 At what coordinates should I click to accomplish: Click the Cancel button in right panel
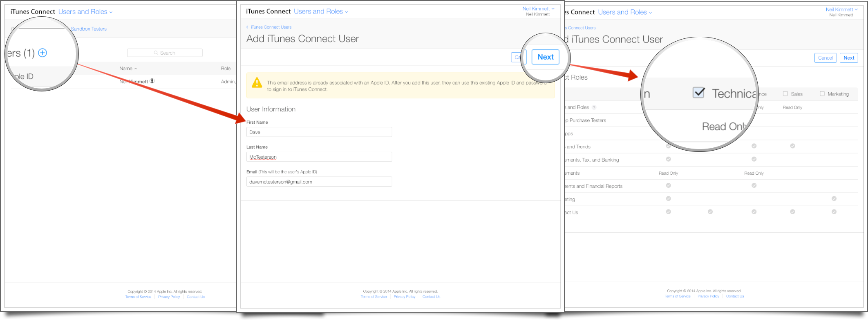point(825,58)
